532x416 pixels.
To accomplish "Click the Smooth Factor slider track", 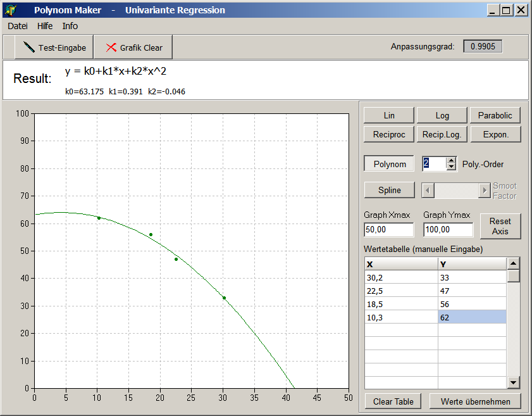I will pos(456,191).
